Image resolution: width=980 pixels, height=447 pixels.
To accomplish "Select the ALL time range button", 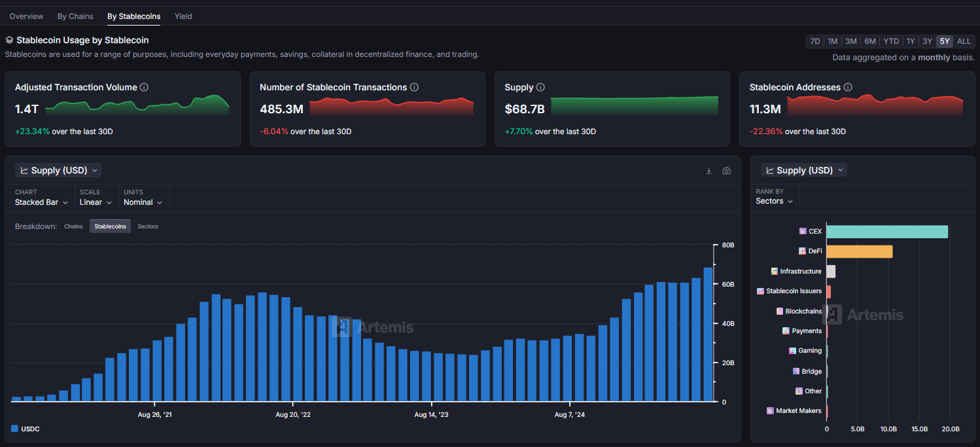I will [x=964, y=41].
